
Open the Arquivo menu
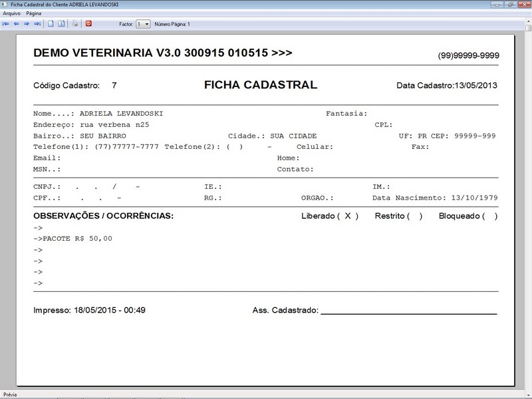(x=11, y=13)
